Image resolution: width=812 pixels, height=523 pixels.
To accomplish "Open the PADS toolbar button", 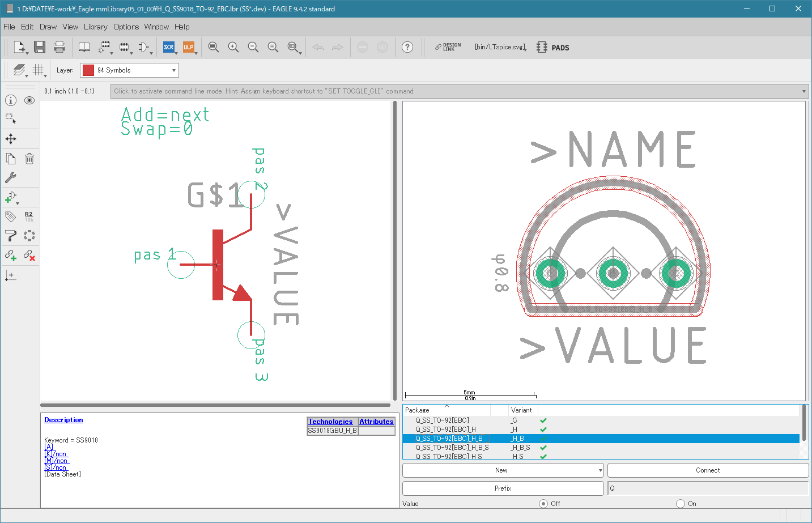I will pos(553,48).
